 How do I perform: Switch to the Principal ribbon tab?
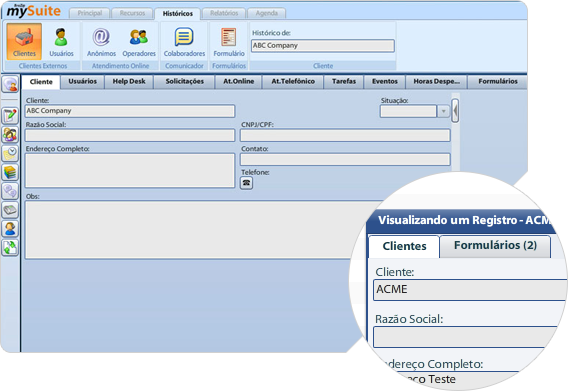(89, 13)
